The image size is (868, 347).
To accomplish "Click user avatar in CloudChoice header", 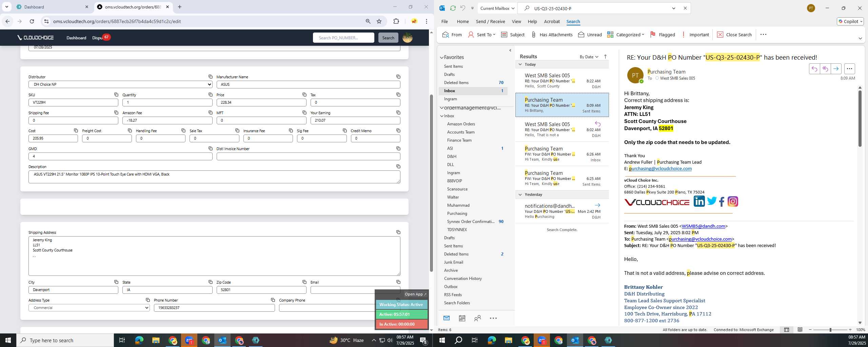I will [408, 38].
